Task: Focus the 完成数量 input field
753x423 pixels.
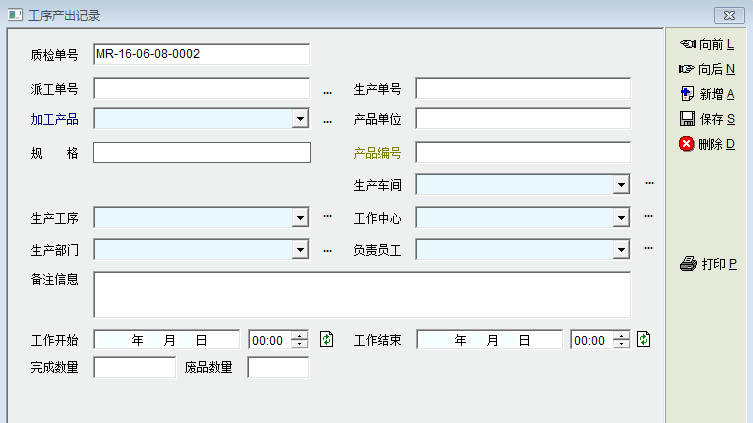Action: [134, 368]
